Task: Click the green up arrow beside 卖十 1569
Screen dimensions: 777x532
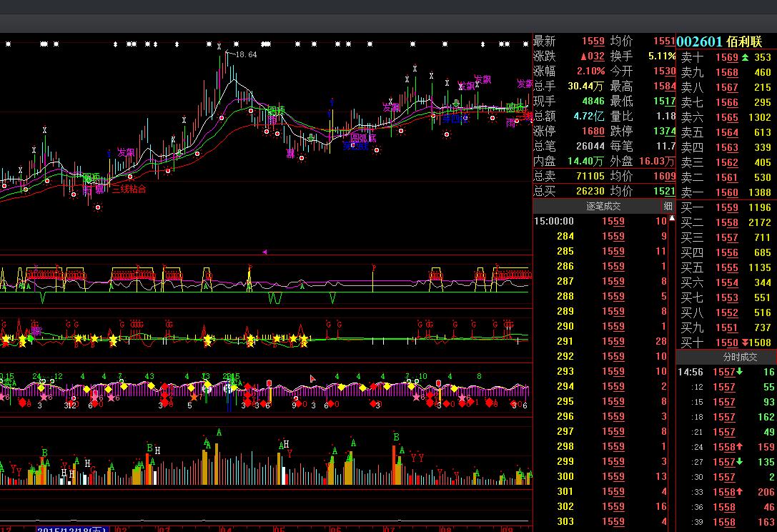Action: [x=745, y=57]
